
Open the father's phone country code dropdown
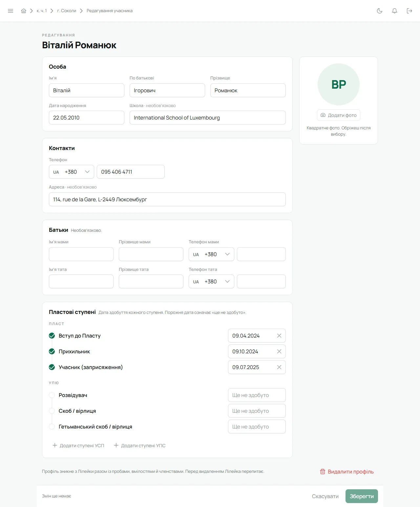tap(211, 281)
